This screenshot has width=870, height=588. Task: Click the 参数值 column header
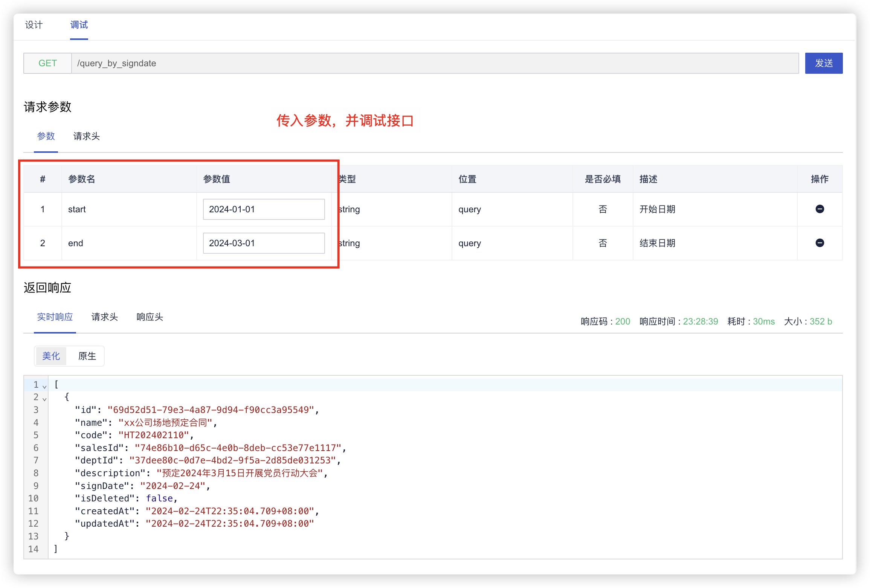[217, 179]
